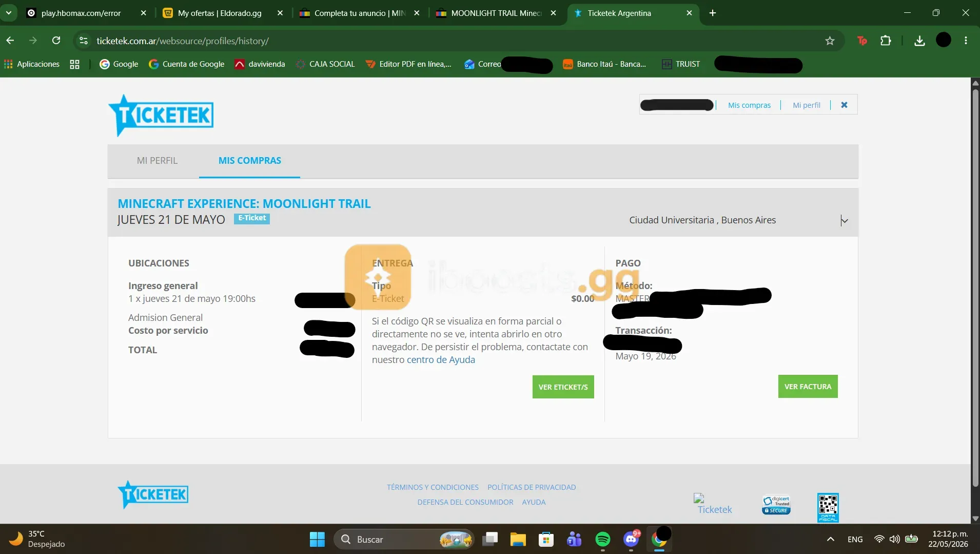Open the Extensions puzzle menu
980x554 pixels.
pyautogui.click(x=886, y=41)
